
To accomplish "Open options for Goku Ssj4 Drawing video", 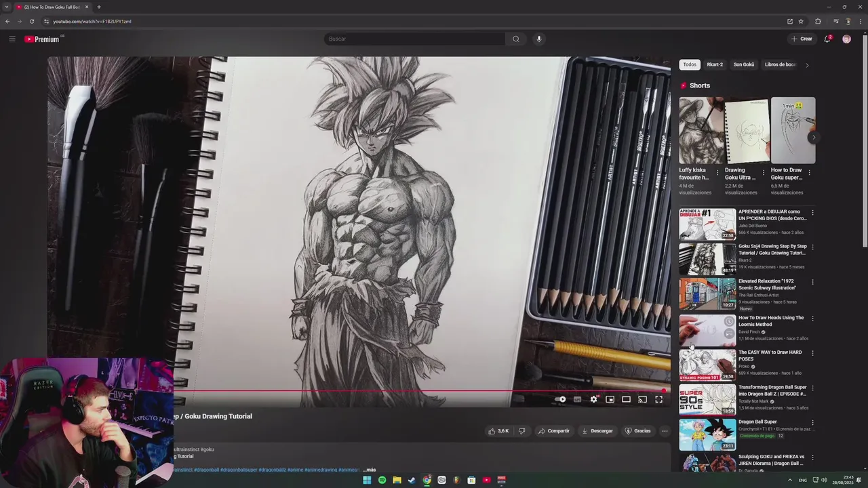I will [812, 247].
